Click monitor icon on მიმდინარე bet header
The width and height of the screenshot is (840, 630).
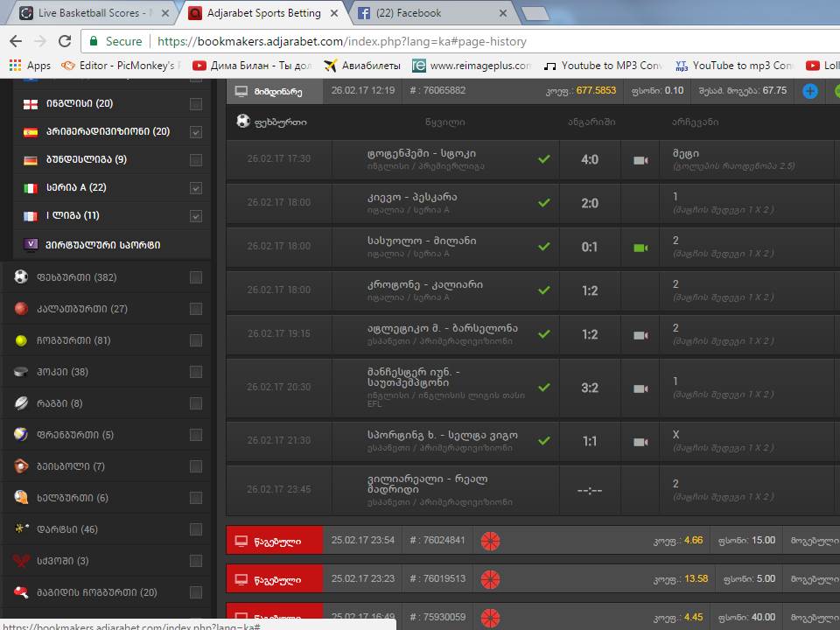[241, 92]
